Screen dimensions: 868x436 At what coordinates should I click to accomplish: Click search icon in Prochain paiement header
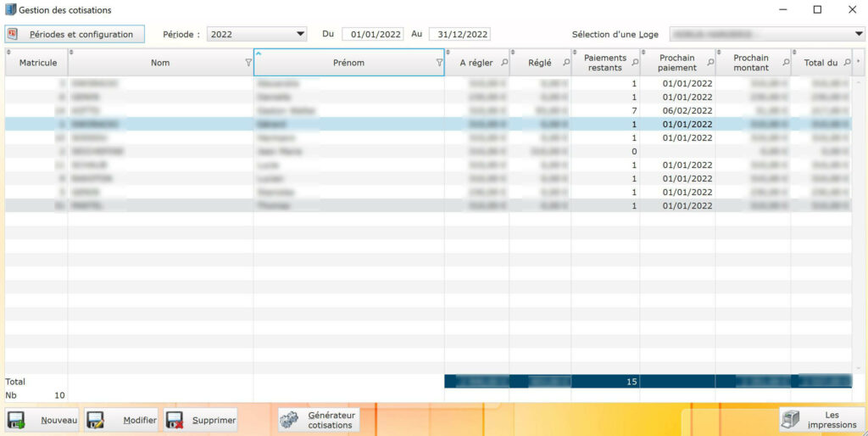pos(710,63)
